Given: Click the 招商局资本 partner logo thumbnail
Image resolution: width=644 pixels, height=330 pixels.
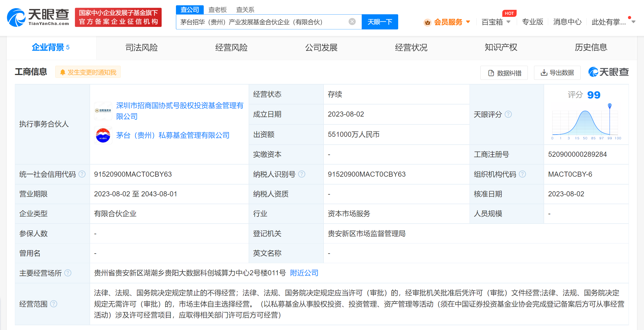Looking at the screenshot, I should [103, 111].
